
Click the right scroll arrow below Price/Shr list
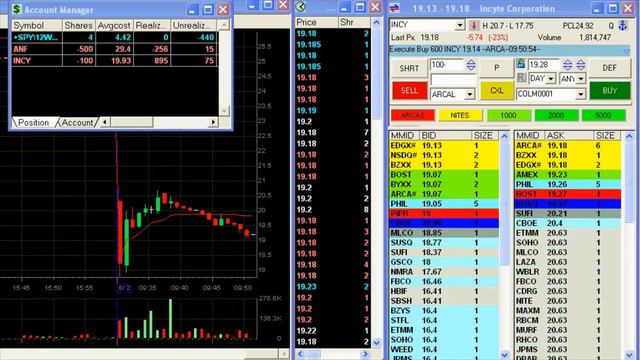tap(365, 354)
